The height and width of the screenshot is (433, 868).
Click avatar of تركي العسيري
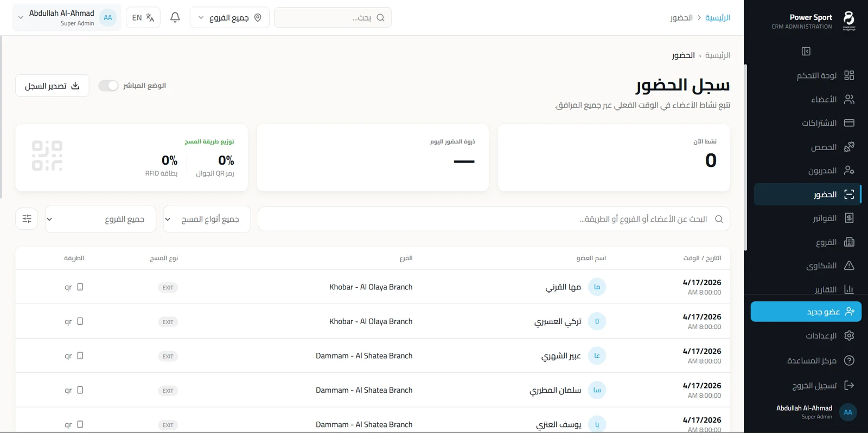pyautogui.click(x=597, y=321)
